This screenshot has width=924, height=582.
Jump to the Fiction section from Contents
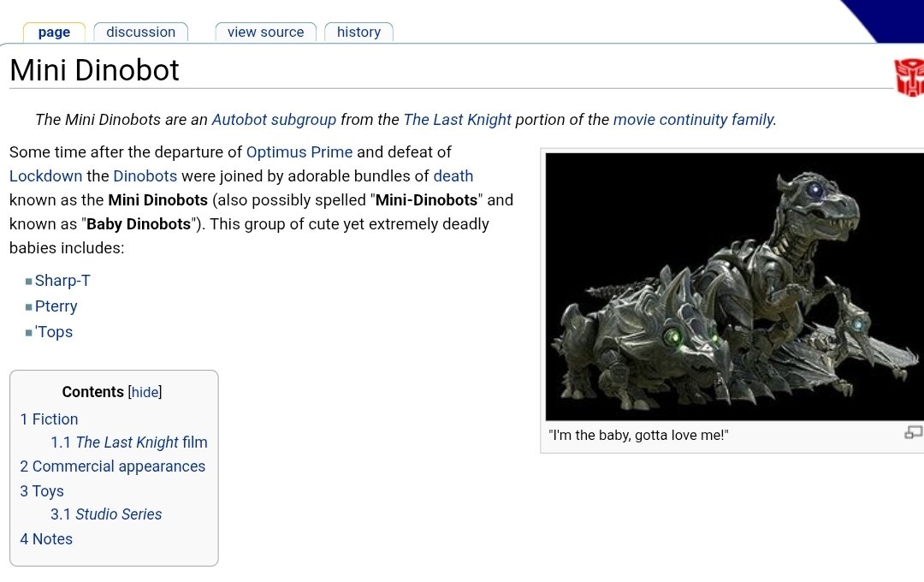coord(49,419)
